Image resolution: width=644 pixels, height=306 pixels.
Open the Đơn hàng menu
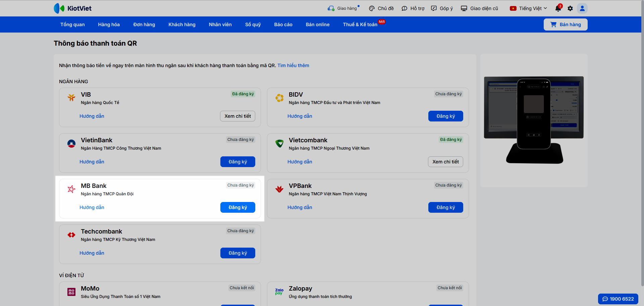pyautogui.click(x=144, y=24)
